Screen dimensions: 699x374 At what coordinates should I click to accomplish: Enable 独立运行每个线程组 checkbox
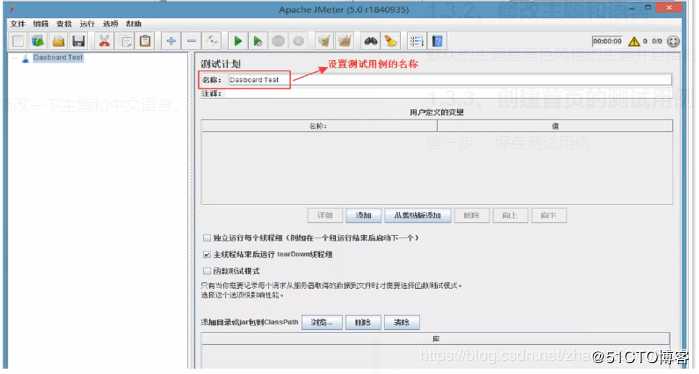point(206,238)
